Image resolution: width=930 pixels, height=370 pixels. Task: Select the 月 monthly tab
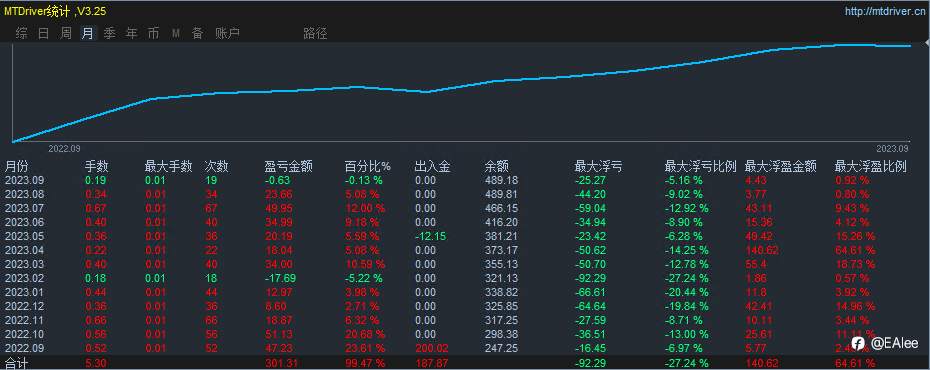pyautogui.click(x=87, y=33)
